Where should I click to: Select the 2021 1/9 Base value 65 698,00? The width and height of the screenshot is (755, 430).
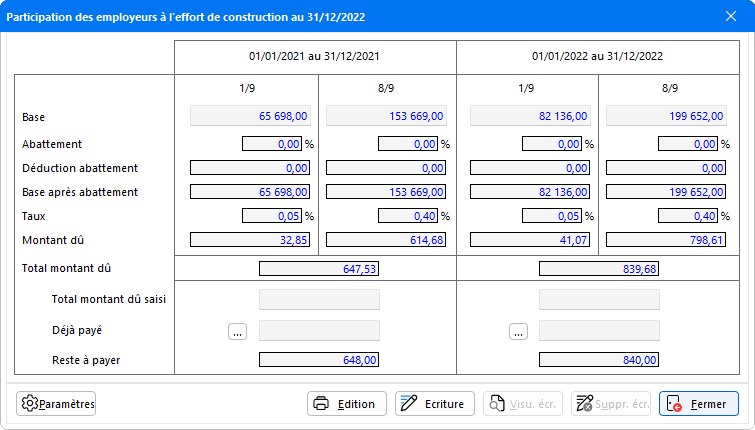tap(250, 117)
